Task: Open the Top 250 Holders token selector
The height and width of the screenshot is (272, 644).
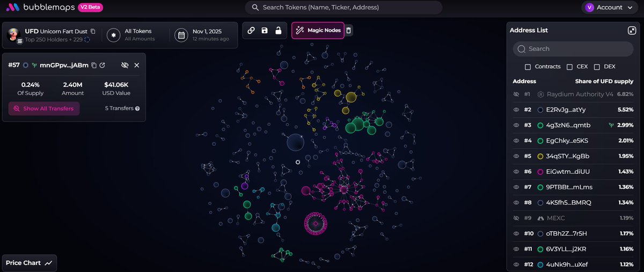Action: click(51, 35)
